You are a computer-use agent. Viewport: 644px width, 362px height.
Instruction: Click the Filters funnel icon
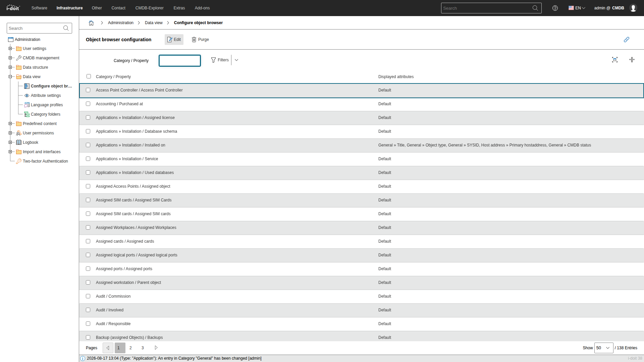point(213,60)
